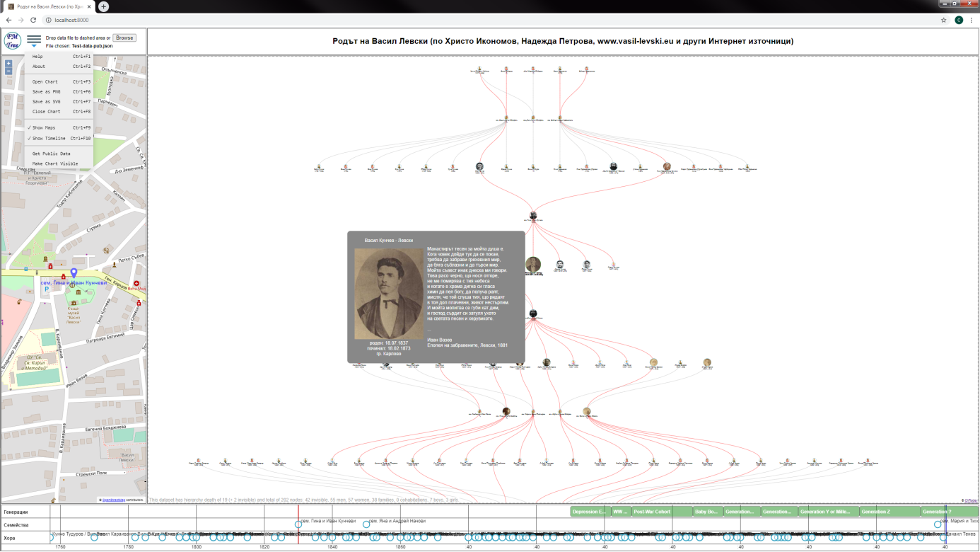Click the Test-data-pub.json file name
Viewport: 980px width, 552px height.
(x=92, y=46)
